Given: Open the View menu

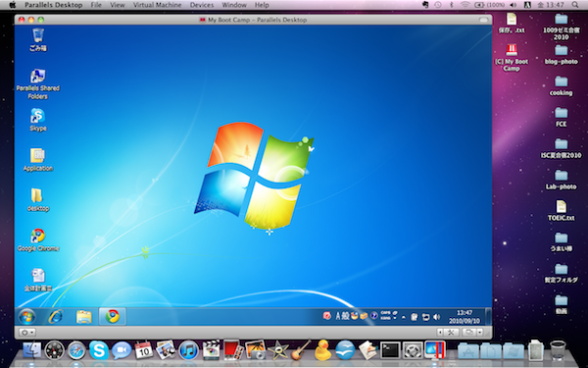Looking at the screenshot, I should [118, 5].
